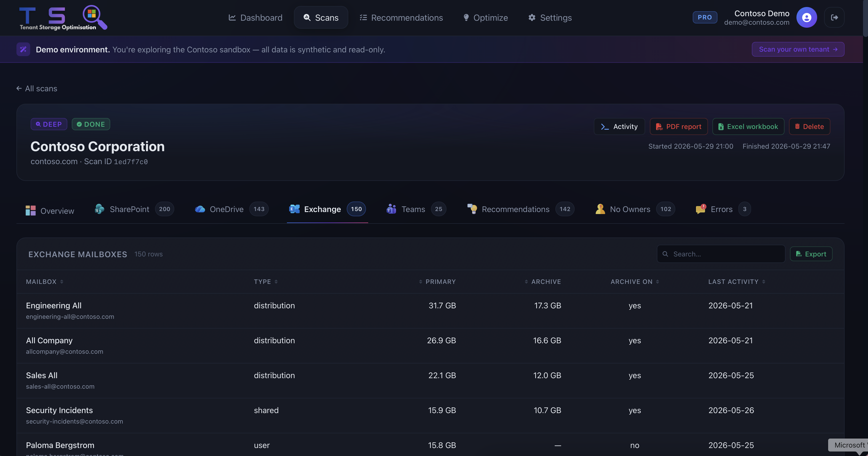Open the Errors tab

point(723,209)
